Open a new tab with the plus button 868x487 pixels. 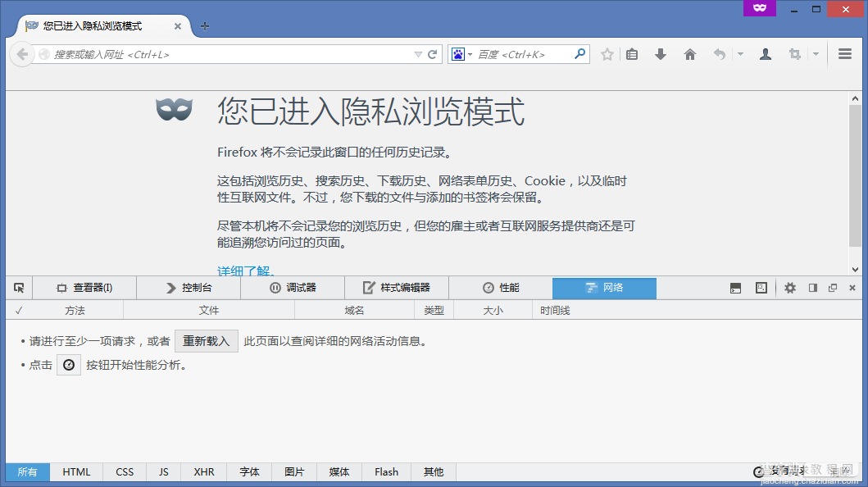click(205, 26)
